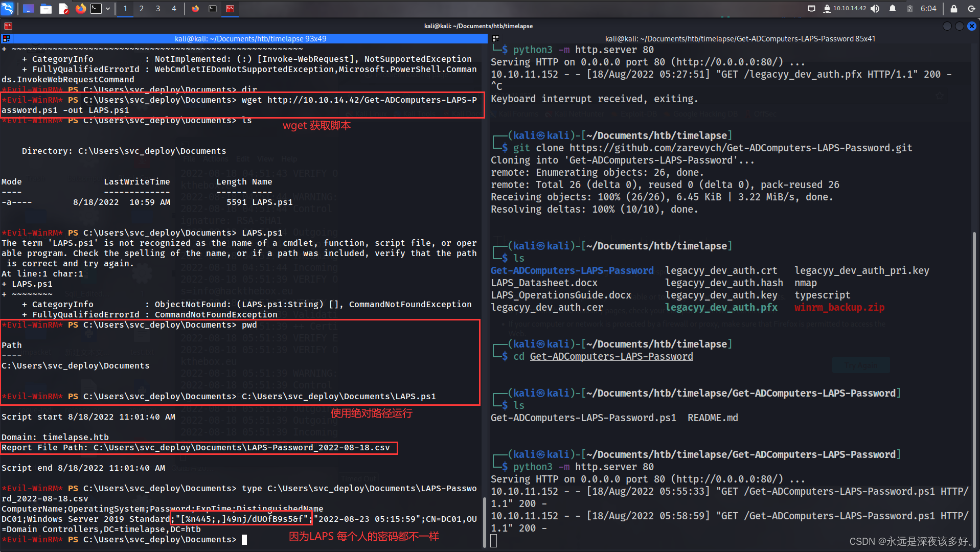Screen dimensions: 980x552
Task: Open the file manager launcher
Action: click(x=46, y=9)
